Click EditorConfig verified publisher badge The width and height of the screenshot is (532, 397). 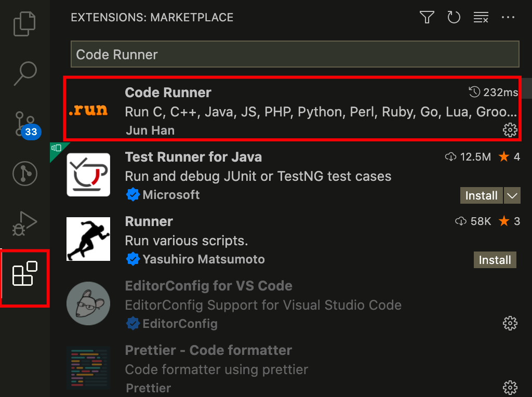[132, 324]
